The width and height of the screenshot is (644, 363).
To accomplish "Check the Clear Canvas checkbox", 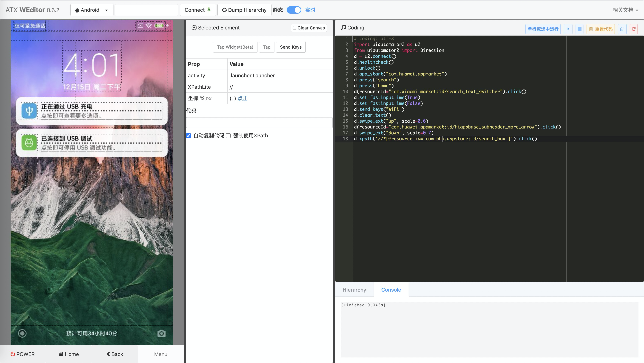I will (295, 28).
